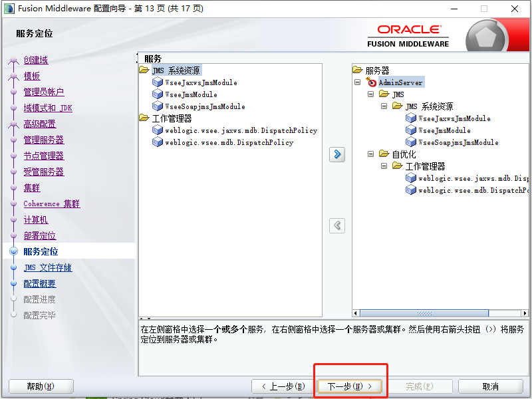Minimize the configuration wizard window
Screen dimensions: 532x399
(x=454, y=9)
